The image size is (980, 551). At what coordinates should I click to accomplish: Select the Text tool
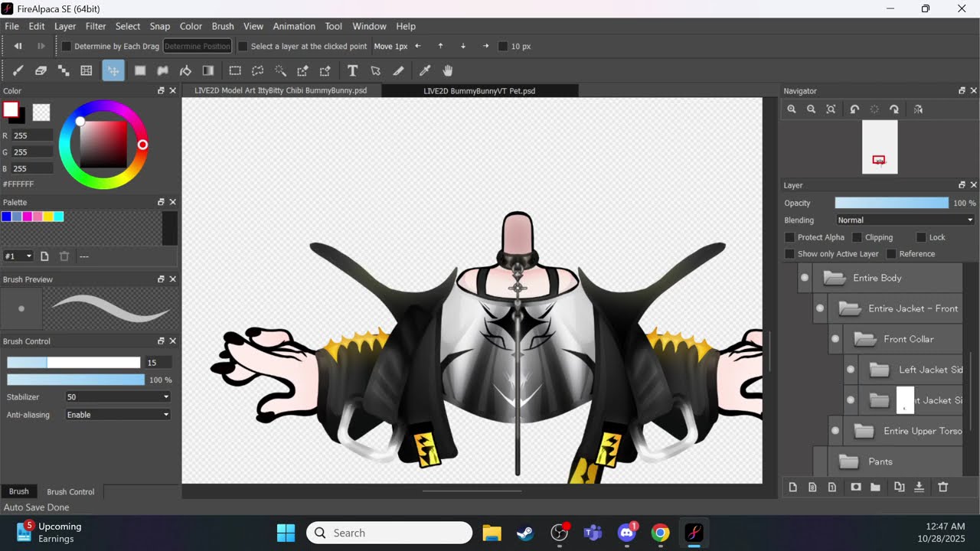click(352, 70)
